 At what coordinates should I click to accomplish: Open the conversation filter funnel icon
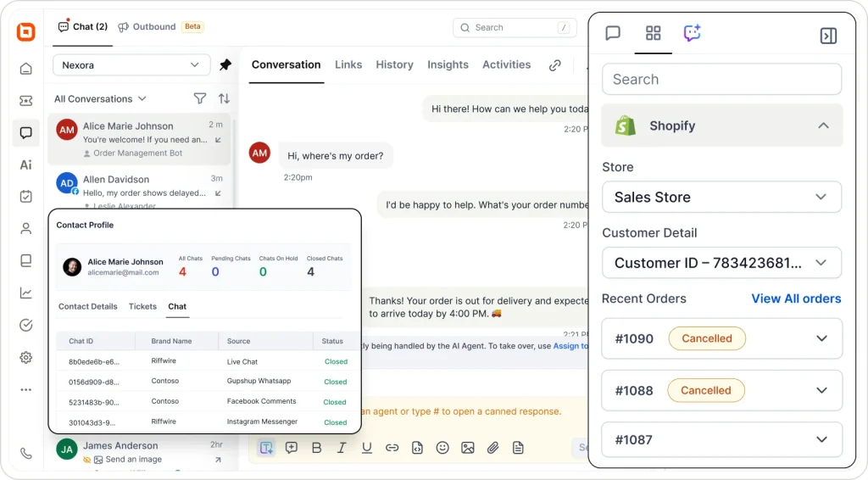(200, 98)
